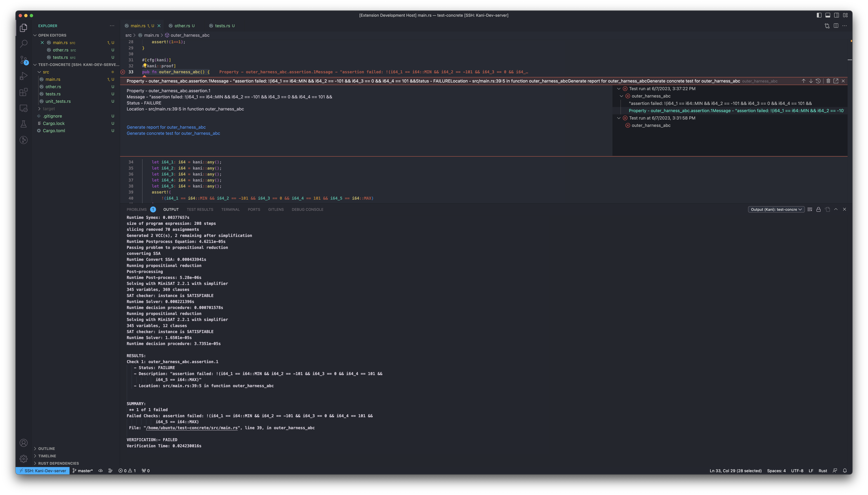Click Generate concrete test for outer_harness_abc link
Image resolution: width=868 pixels, height=495 pixels.
coord(173,133)
